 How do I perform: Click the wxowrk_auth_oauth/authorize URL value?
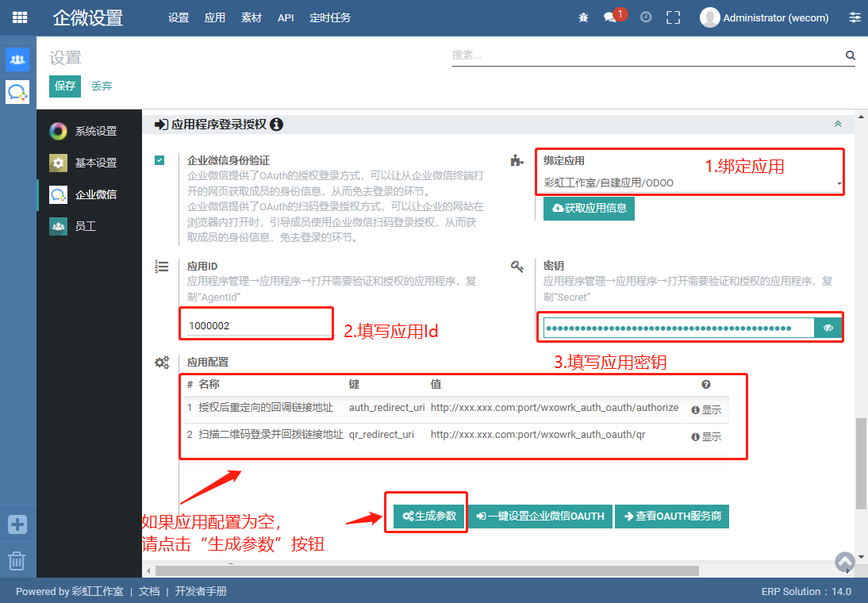(x=555, y=408)
